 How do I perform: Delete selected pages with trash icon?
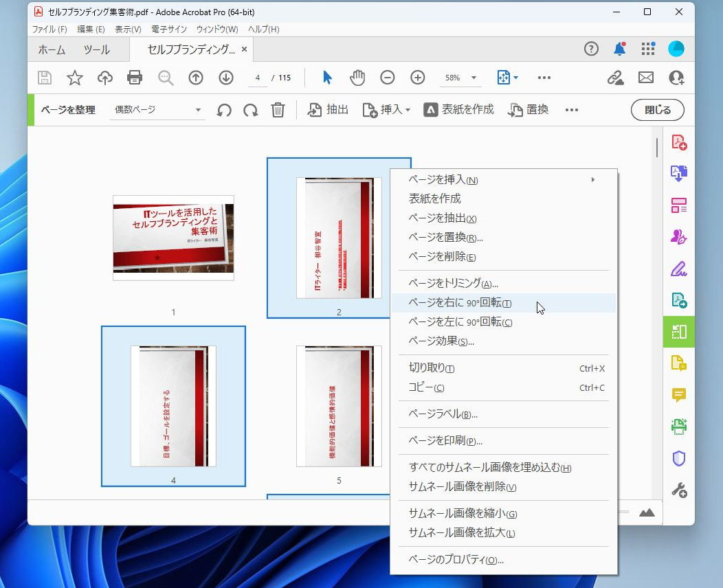[x=278, y=110]
